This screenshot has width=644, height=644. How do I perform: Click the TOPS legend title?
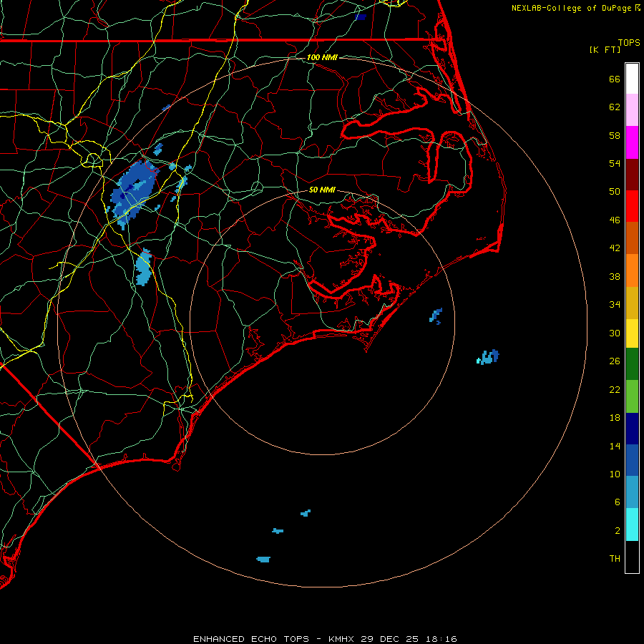(x=629, y=42)
